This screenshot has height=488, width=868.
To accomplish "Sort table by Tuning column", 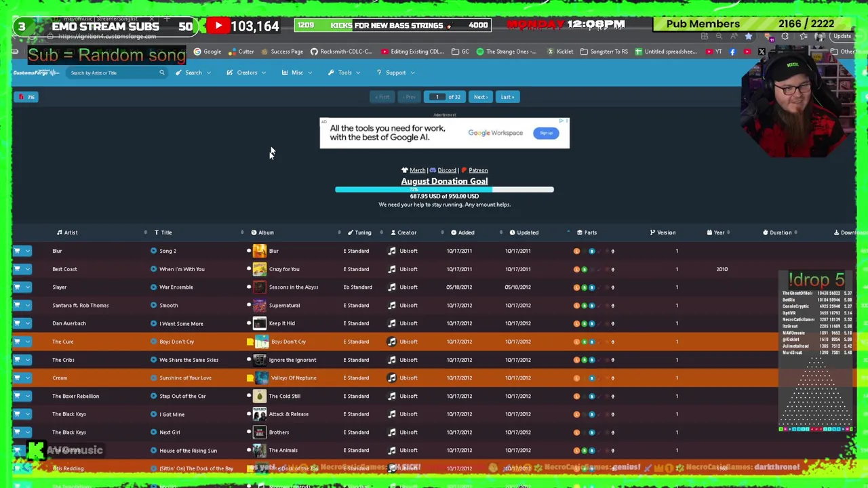I will pyautogui.click(x=359, y=232).
